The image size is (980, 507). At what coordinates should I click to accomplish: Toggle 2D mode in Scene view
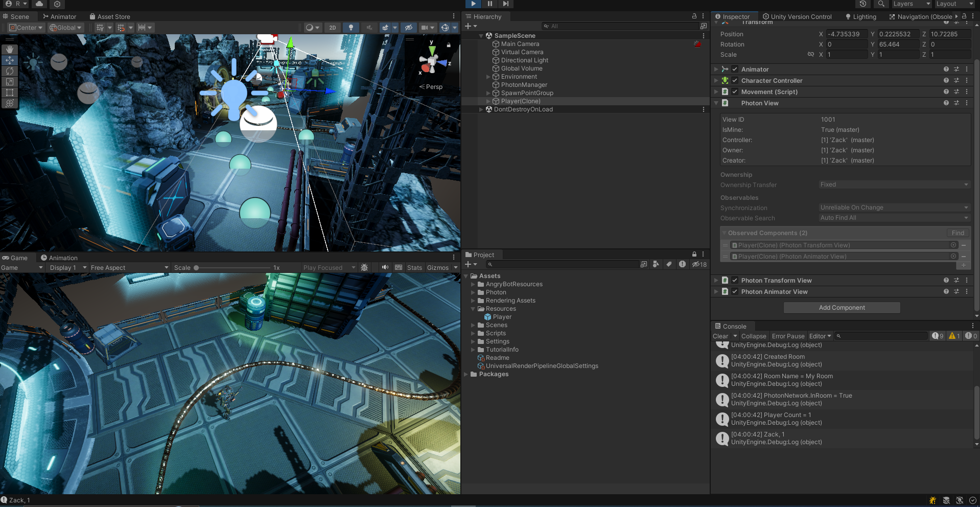(x=333, y=28)
